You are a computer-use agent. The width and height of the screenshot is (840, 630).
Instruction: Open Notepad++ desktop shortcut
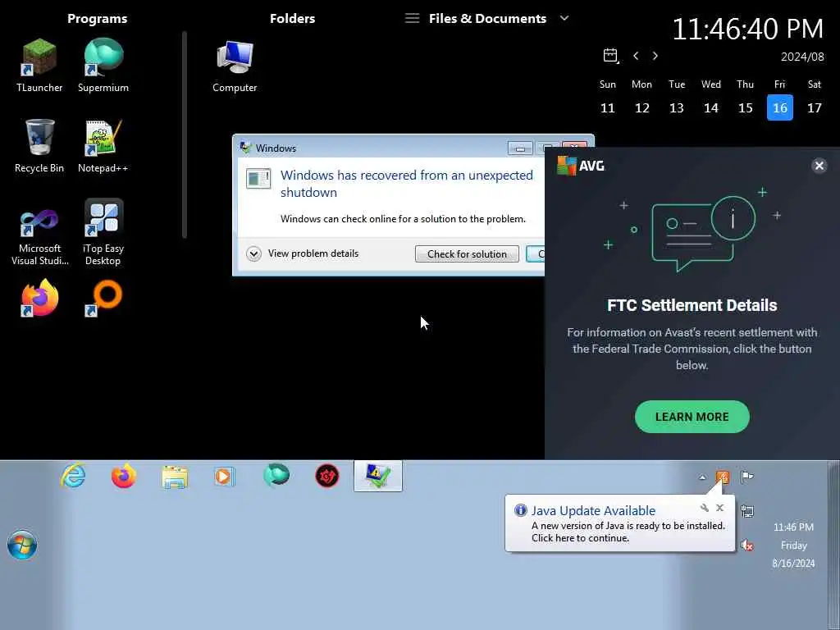(x=103, y=146)
